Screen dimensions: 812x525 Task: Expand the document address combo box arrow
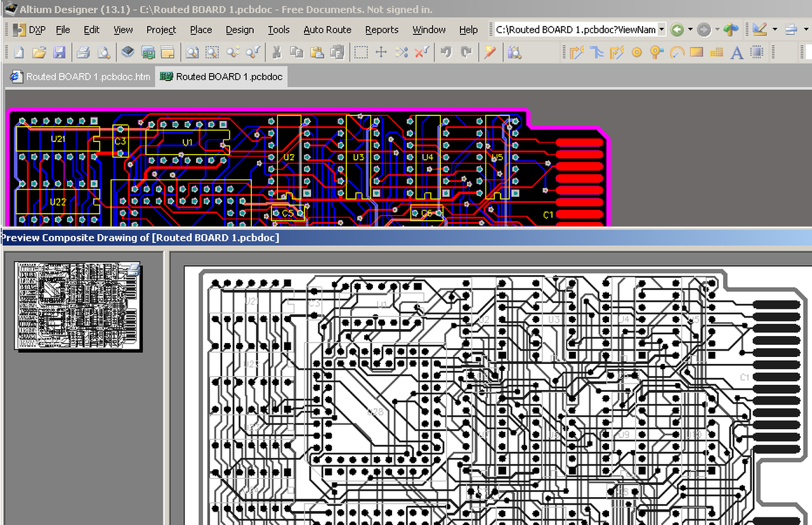pyautogui.click(x=662, y=29)
